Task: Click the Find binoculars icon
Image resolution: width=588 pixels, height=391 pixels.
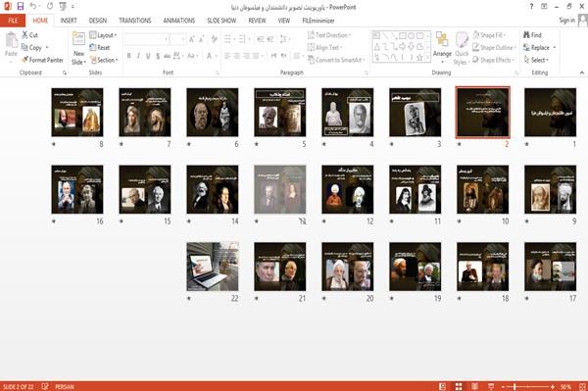Action: click(532, 35)
